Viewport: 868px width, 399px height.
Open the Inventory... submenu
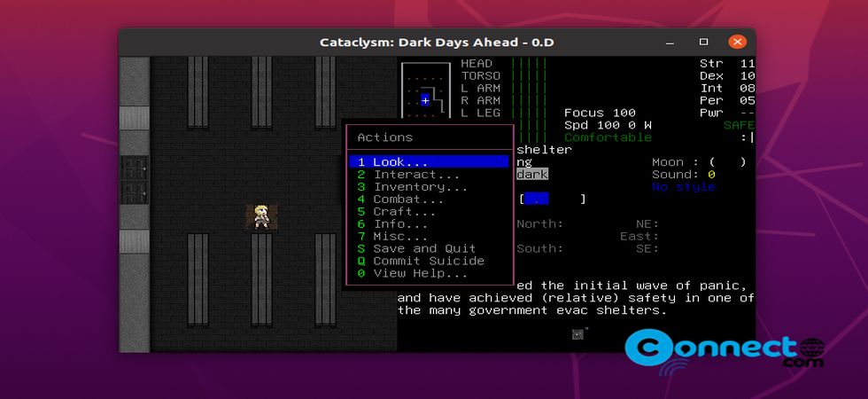point(412,187)
